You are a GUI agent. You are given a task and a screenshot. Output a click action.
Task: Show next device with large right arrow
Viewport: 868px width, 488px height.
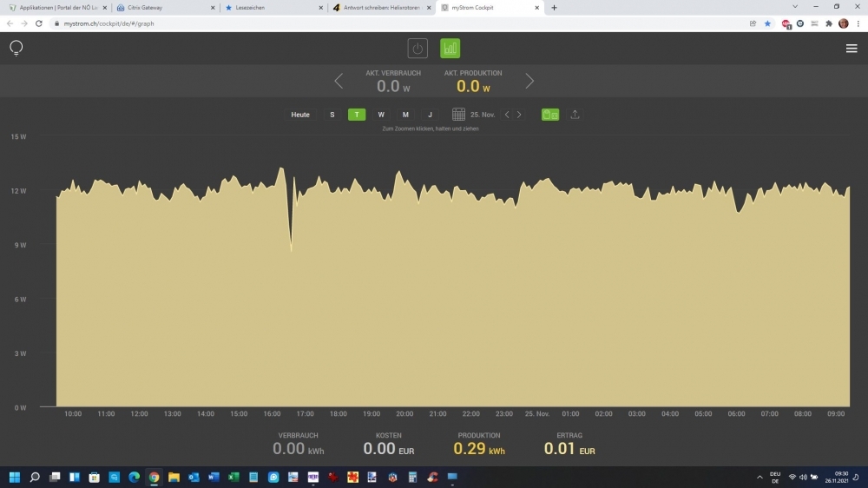(529, 82)
